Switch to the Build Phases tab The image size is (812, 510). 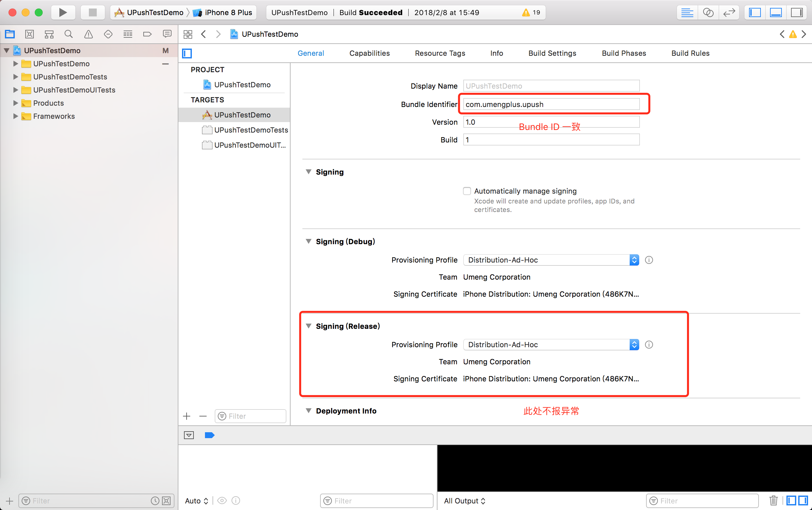click(x=624, y=53)
